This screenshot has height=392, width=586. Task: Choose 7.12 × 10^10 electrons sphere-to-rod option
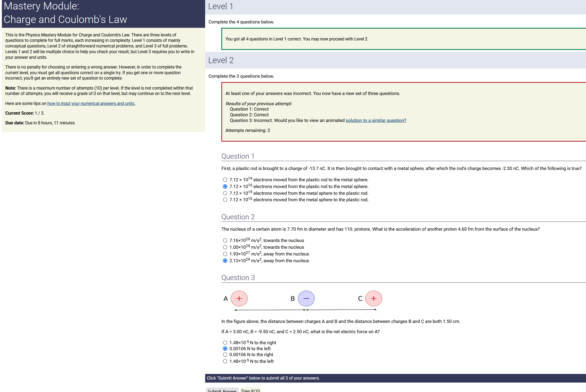click(x=225, y=200)
